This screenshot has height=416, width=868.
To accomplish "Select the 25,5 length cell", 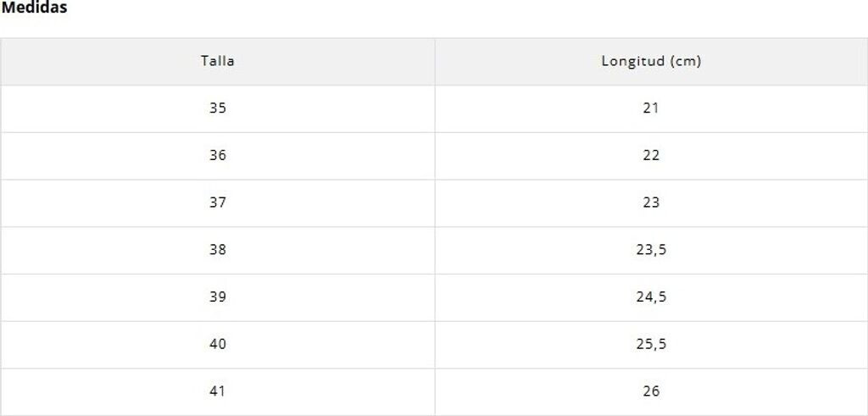I will (x=651, y=345).
